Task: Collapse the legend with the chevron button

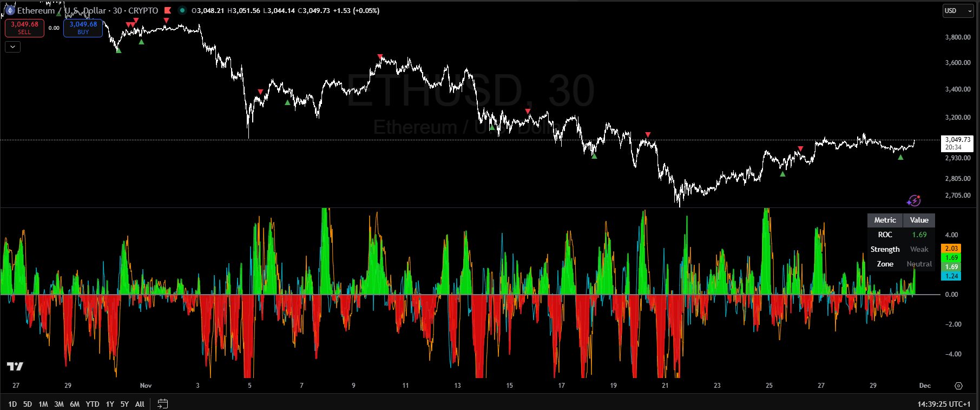Action: (x=12, y=47)
